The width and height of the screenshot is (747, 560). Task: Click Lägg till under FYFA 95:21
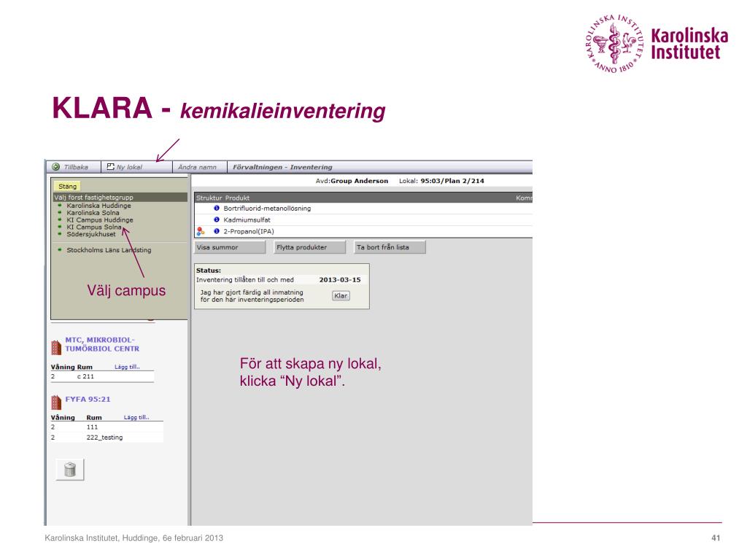click(x=136, y=417)
